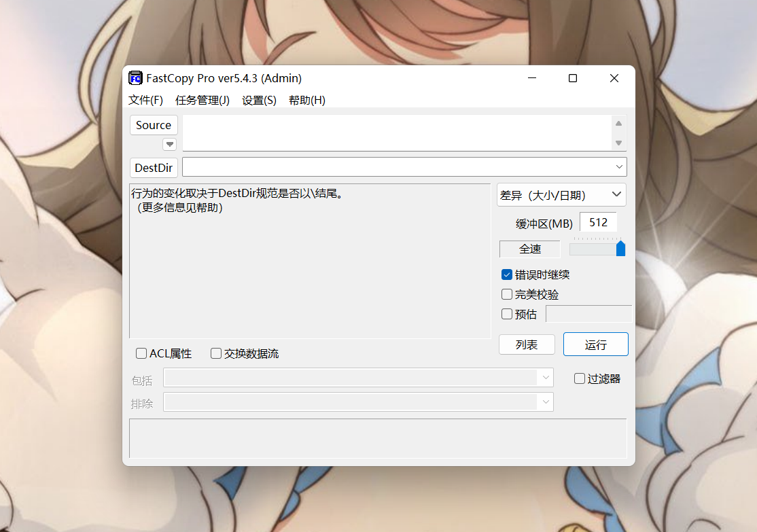Screen dimensions: 757x532
Task: Open the 设置(S) menu
Action: coord(260,100)
